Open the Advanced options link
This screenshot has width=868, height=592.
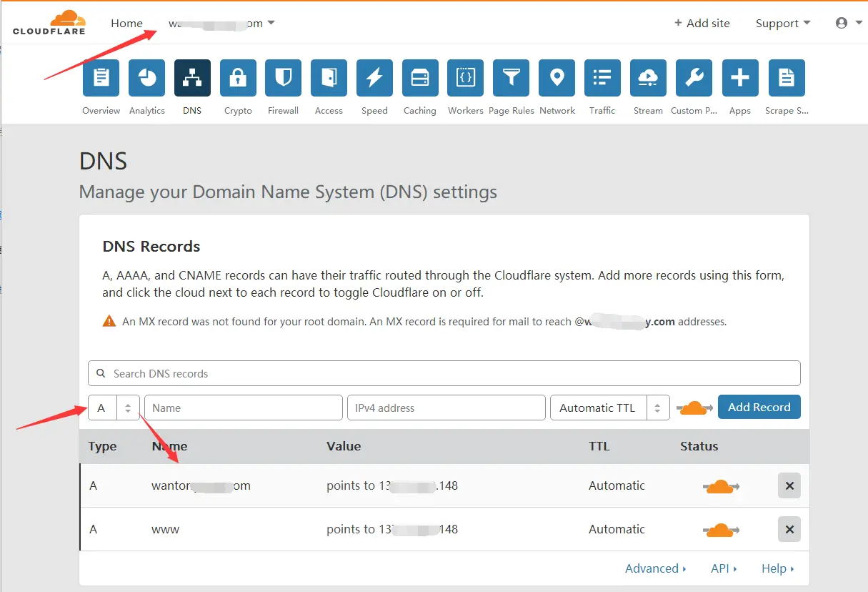point(654,568)
